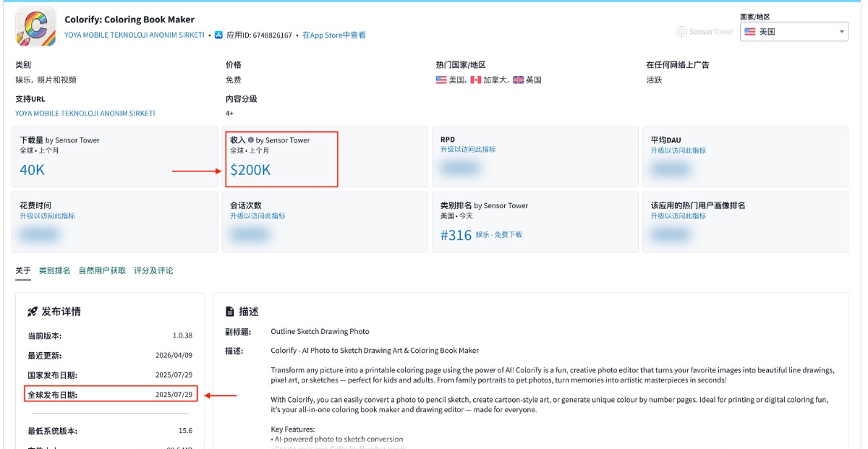868x449 pixels.
Task: Click the document icon beside 描述 heading
Action: pos(230,312)
